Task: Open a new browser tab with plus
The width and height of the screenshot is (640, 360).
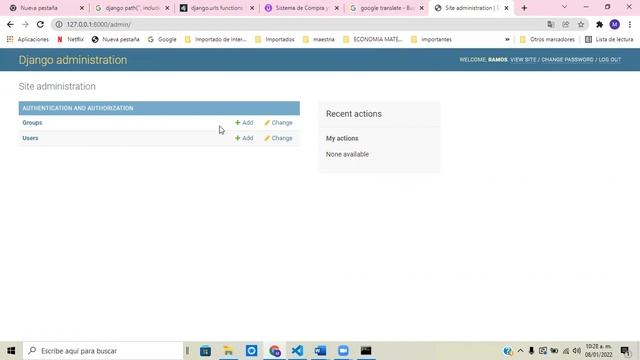Action: (524, 8)
